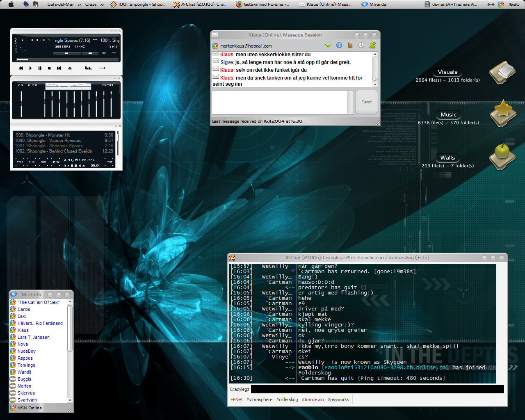The width and height of the screenshot is (525, 420).
Task: Click the playlist vertical scrollbar
Action: click(x=118, y=143)
